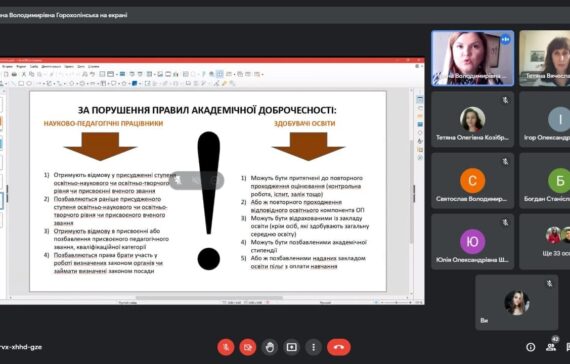Click the brown arrow under 'ЗДОБУВАЧІ ОСВІТИ'

pyautogui.click(x=308, y=146)
